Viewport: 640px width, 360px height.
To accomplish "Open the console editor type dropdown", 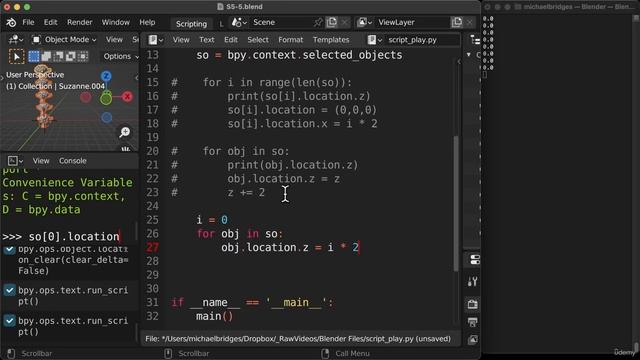I will click(x=16, y=161).
